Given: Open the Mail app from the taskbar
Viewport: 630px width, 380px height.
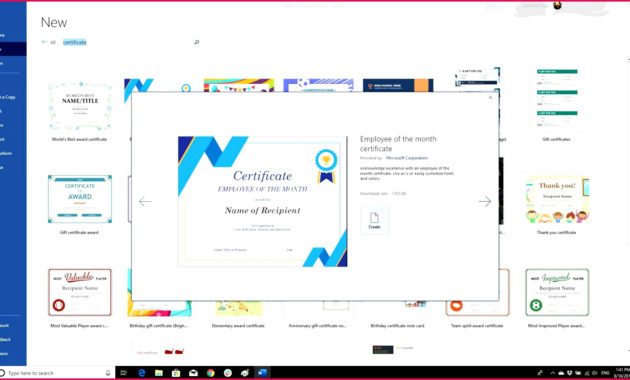Looking at the screenshot, I should [193, 373].
